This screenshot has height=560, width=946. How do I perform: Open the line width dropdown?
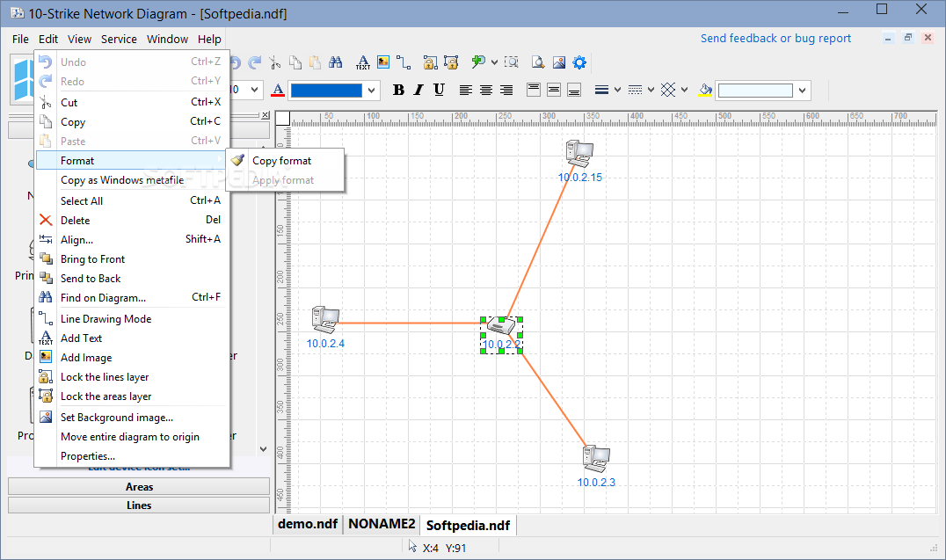(617, 90)
